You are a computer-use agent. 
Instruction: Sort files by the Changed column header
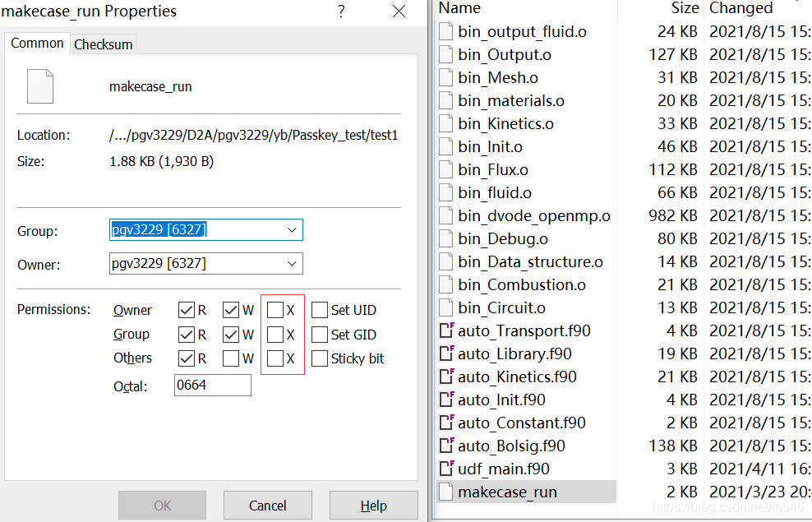pos(758,8)
